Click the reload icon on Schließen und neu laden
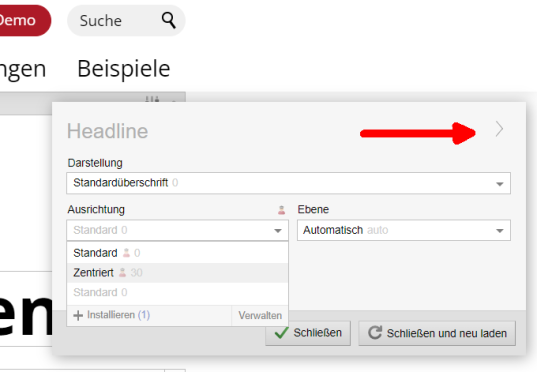 click(x=375, y=333)
